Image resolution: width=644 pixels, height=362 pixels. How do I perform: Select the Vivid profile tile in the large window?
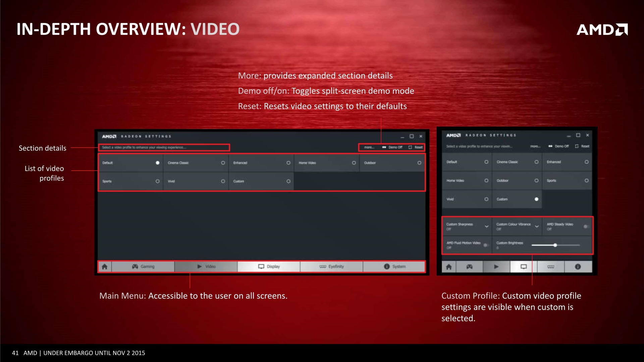(x=196, y=181)
